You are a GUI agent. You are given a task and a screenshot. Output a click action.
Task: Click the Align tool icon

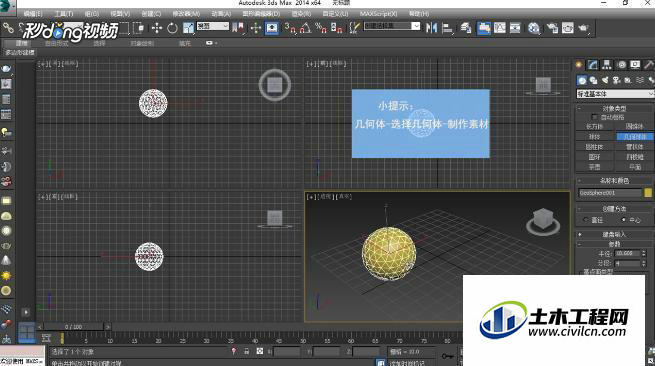(447, 28)
